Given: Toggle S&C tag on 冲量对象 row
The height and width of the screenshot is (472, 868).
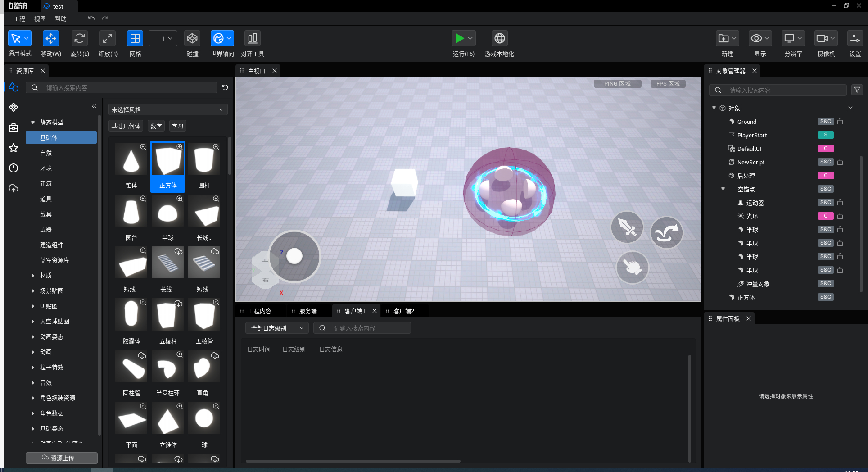Looking at the screenshot, I should [826, 284].
